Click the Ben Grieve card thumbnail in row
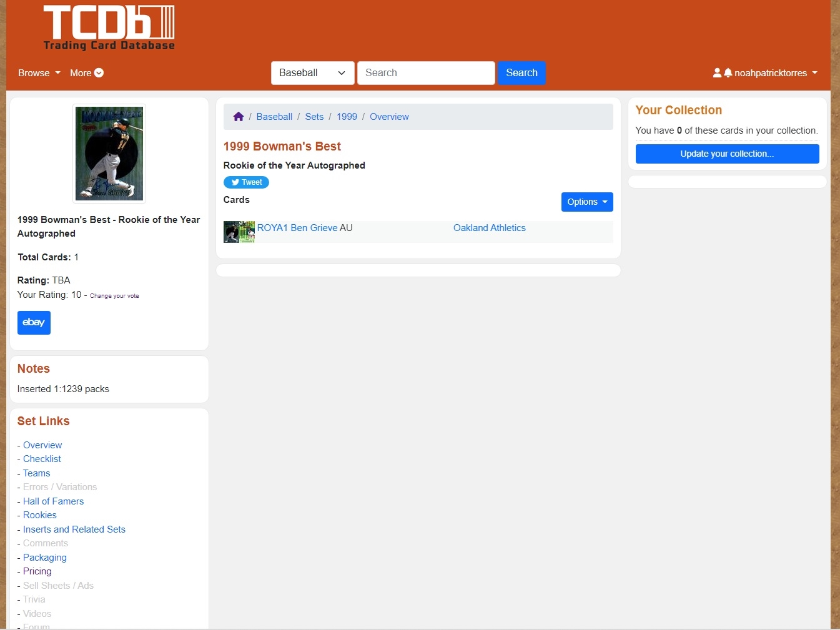The height and width of the screenshot is (630, 840). pyautogui.click(x=239, y=232)
